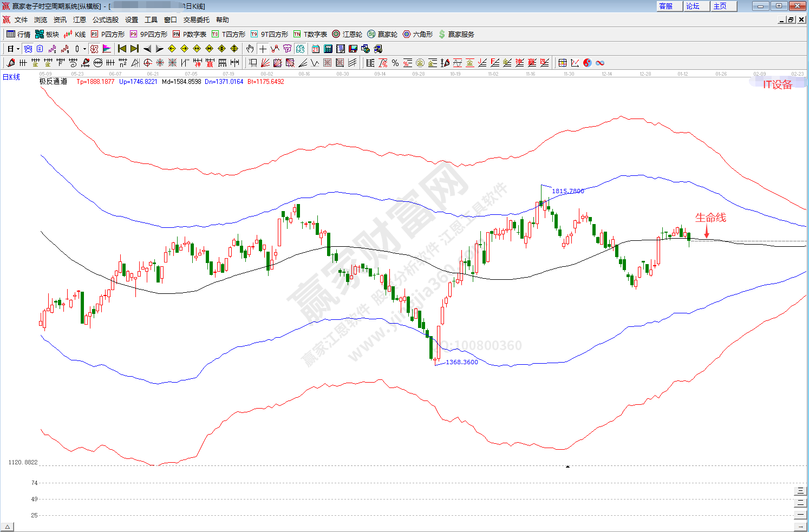Open the 公式选股 menu
Image resolution: width=809 pixels, height=532 pixels.
coord(105,20)
